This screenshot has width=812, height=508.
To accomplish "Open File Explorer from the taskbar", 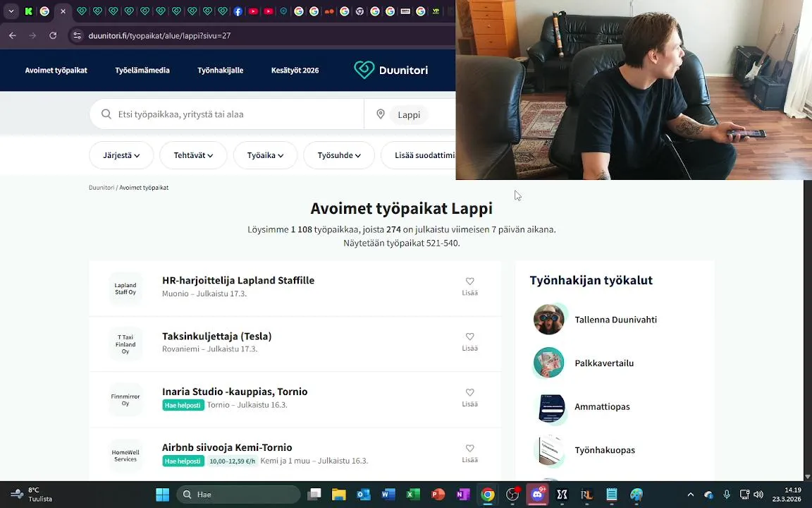I will [338, 495].
